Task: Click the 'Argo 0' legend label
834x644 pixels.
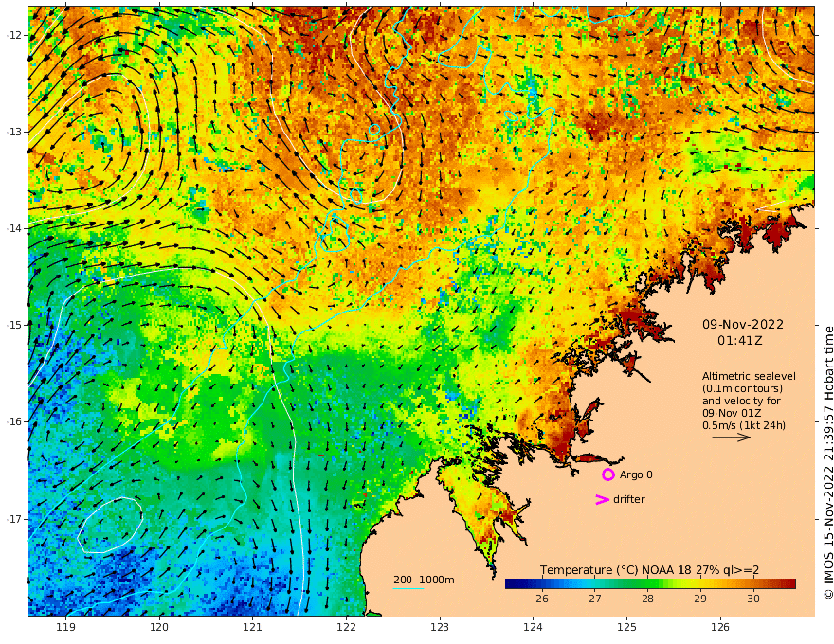Action: 636,474
